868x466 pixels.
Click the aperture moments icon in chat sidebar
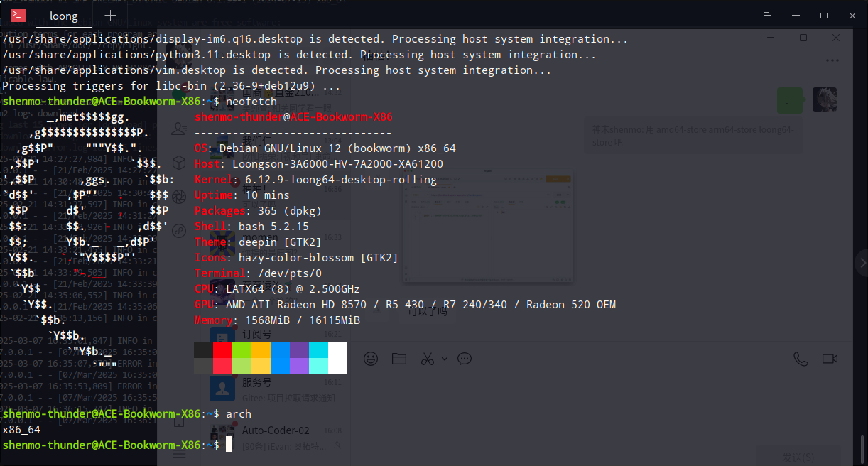pos(180,197)
